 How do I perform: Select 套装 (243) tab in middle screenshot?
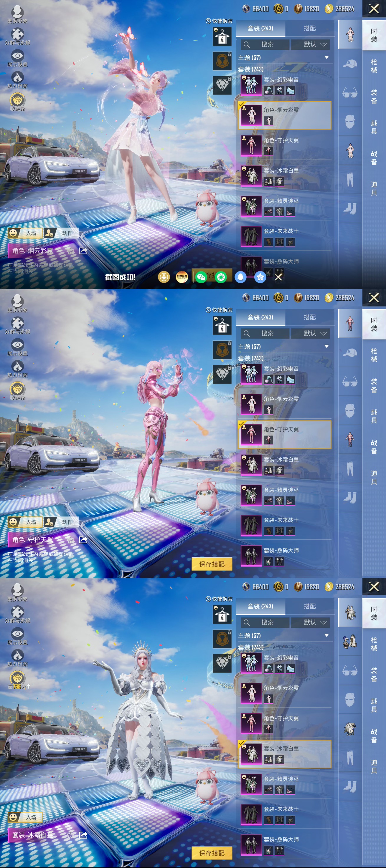point(260,317)
